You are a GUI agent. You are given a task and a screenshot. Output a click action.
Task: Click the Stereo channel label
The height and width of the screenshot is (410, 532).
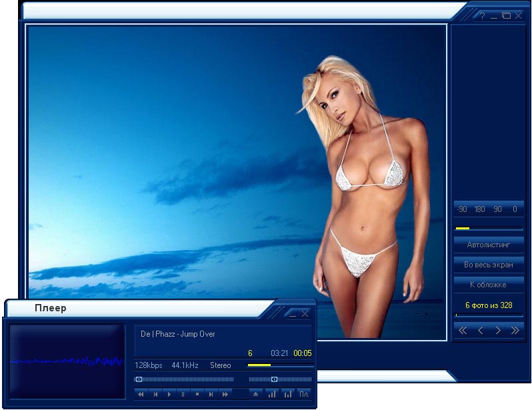coord(220,365)
